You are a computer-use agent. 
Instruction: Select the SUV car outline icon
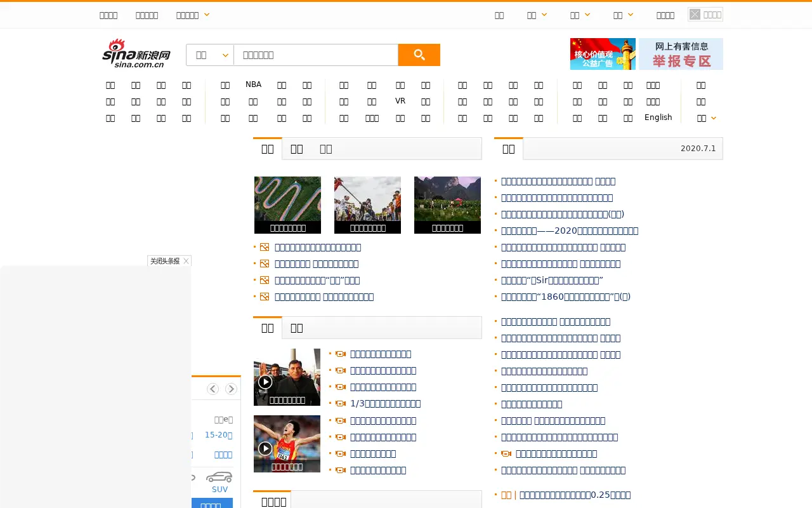tap(219, 477)
